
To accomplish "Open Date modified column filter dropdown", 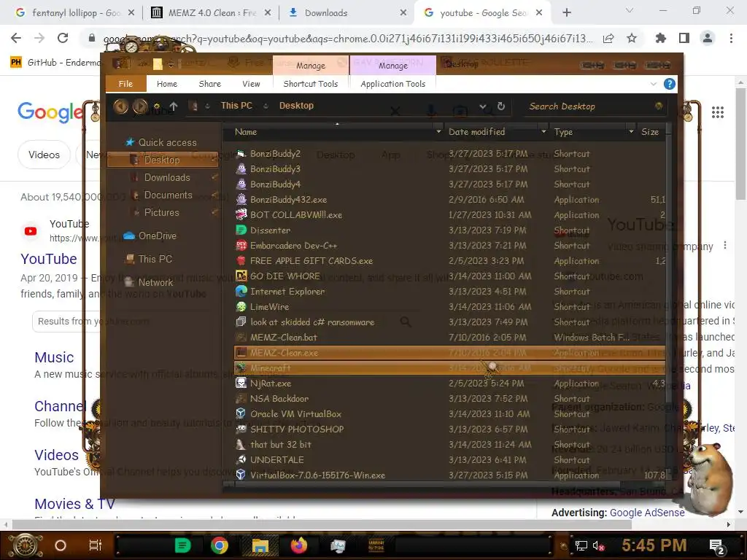I will [543, 131].
